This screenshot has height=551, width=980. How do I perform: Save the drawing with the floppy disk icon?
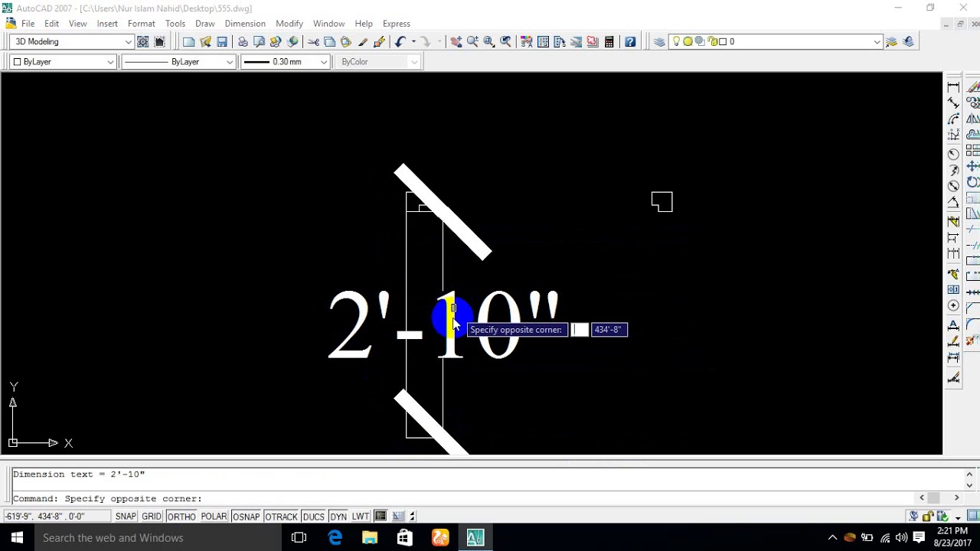click(222, 42)
